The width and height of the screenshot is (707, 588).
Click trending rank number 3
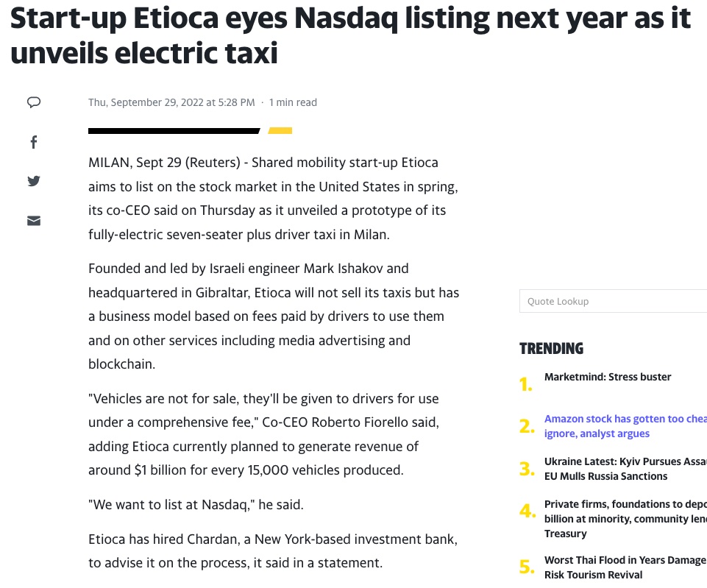[x=527, y=469]
